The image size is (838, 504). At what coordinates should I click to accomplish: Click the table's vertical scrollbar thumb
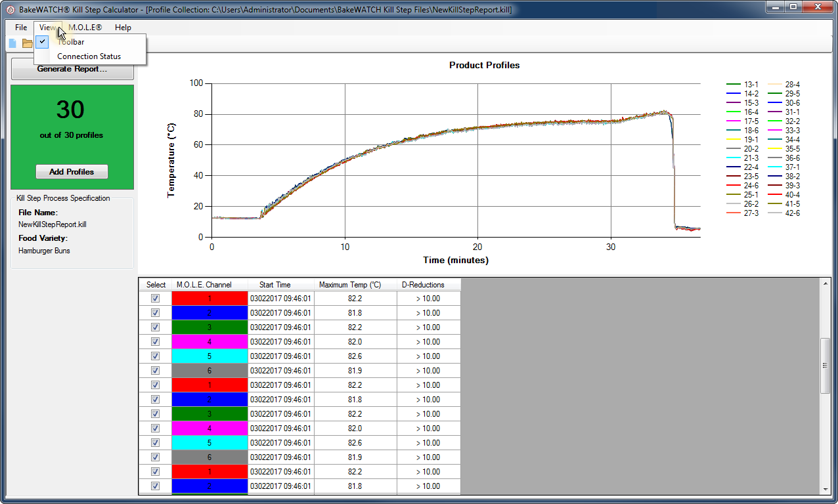click(x=826, y=366)
